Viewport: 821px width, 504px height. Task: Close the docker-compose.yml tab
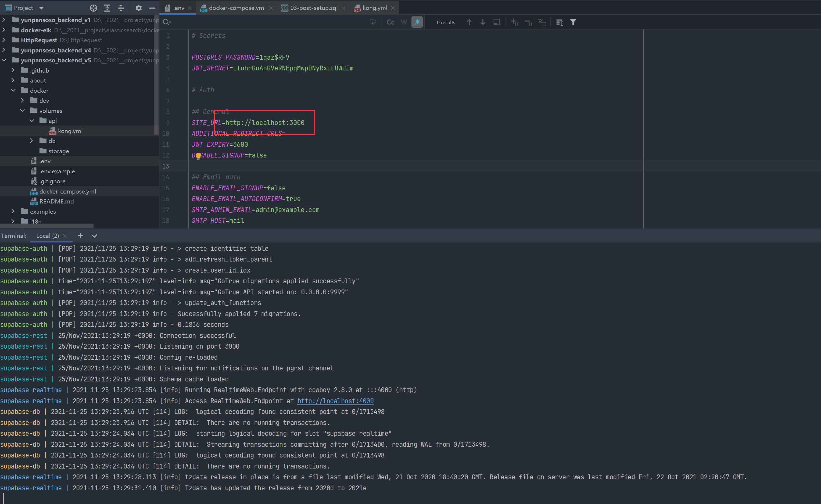point(271,8)
